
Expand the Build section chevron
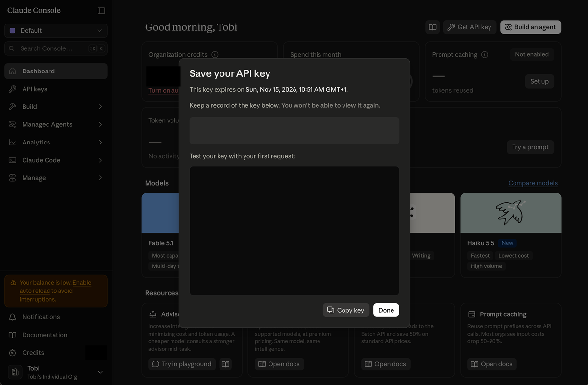click(100, 107)
